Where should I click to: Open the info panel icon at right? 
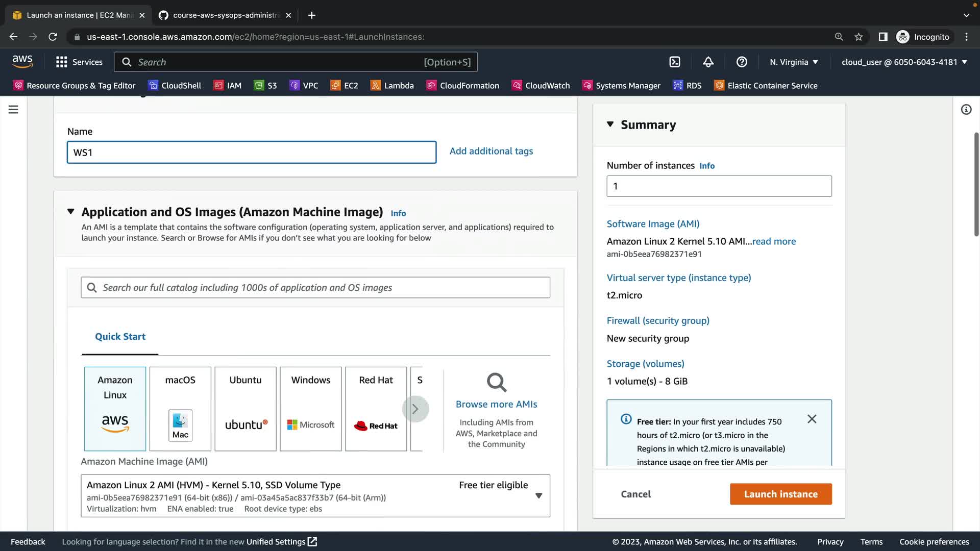click(x=966, y=110)
